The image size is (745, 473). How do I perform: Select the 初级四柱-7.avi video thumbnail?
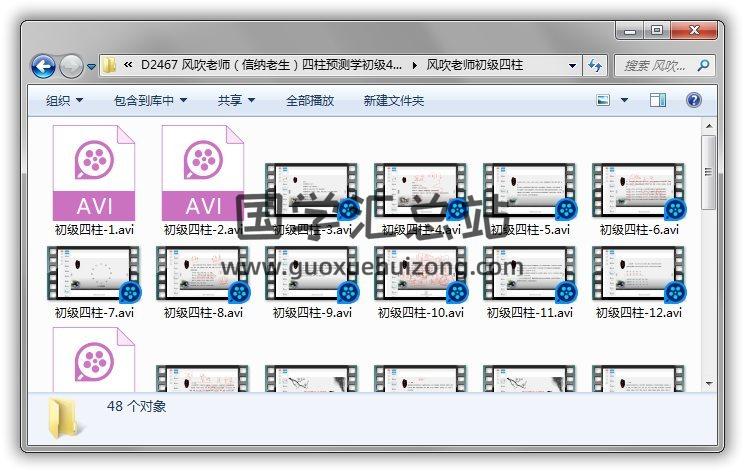94,274
